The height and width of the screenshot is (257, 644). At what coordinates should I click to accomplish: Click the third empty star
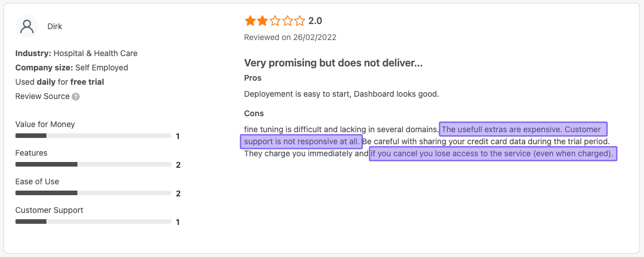pyautogui.click(x=275, y=21)
